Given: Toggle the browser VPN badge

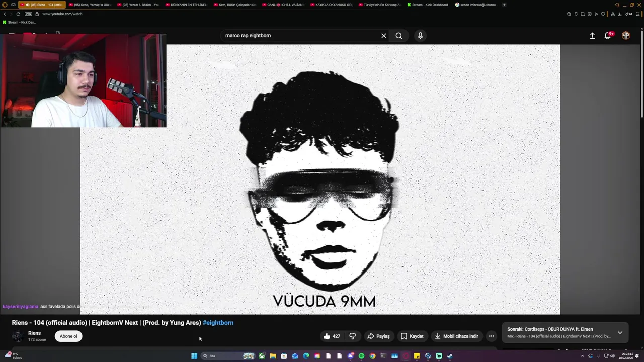Looking at the screenshot, I should [x=28, y=14].
